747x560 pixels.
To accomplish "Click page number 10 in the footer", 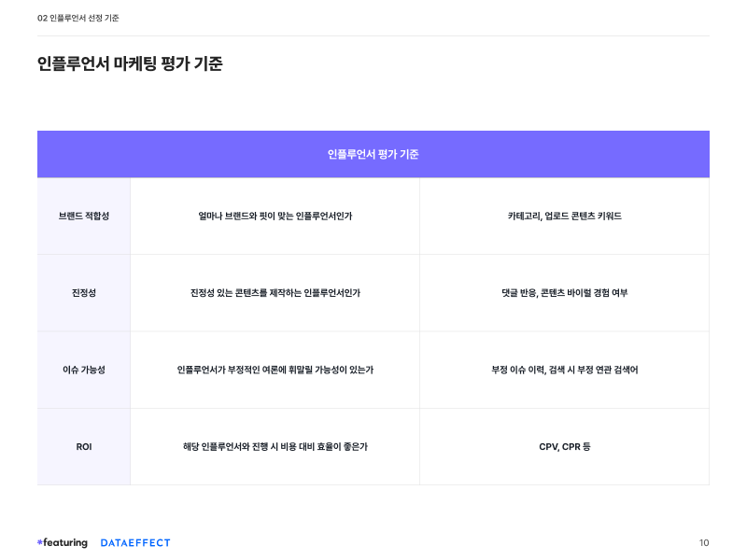I will [704, 543].
